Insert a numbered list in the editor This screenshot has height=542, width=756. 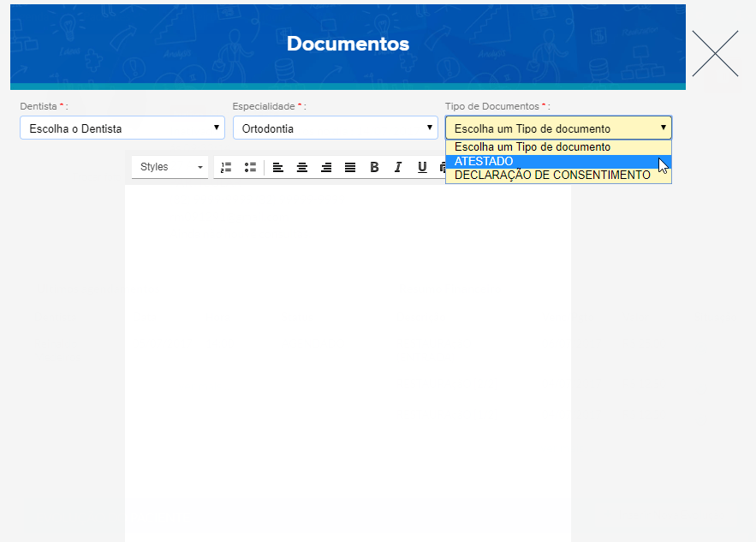(x=226, y=167)
